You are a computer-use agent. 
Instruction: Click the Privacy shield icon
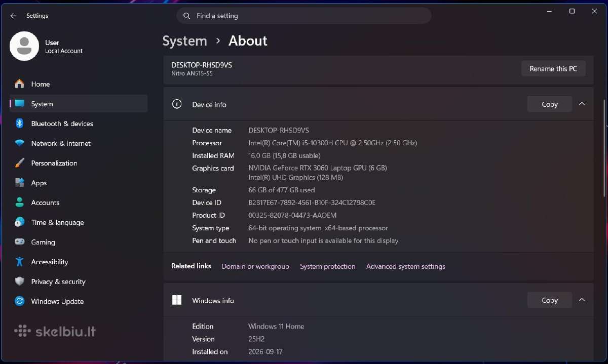pyautogui.click(x=19, y=281)
